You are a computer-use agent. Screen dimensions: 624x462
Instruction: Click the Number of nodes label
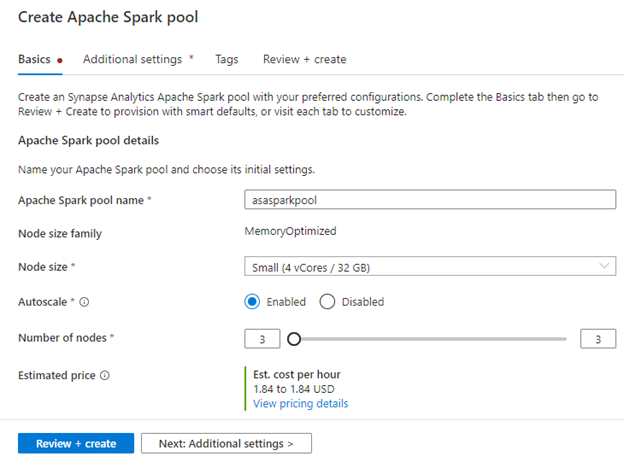(x=62, y=338)
